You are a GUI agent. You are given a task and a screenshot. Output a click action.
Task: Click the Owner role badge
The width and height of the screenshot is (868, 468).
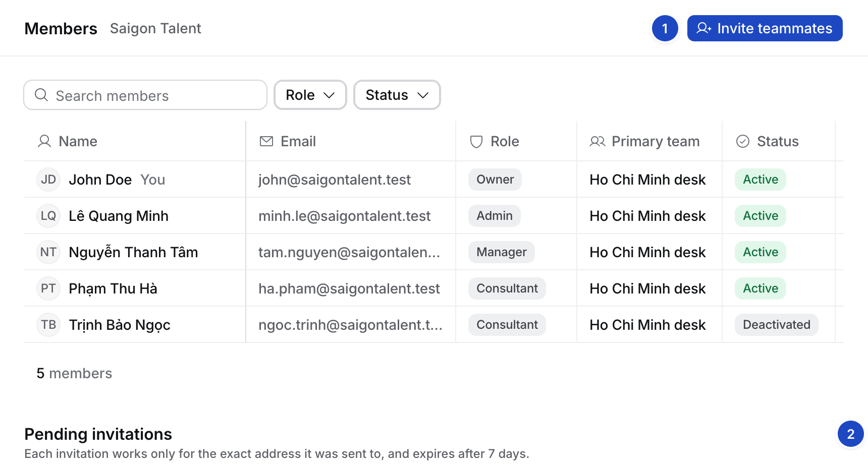pos(495,180)
